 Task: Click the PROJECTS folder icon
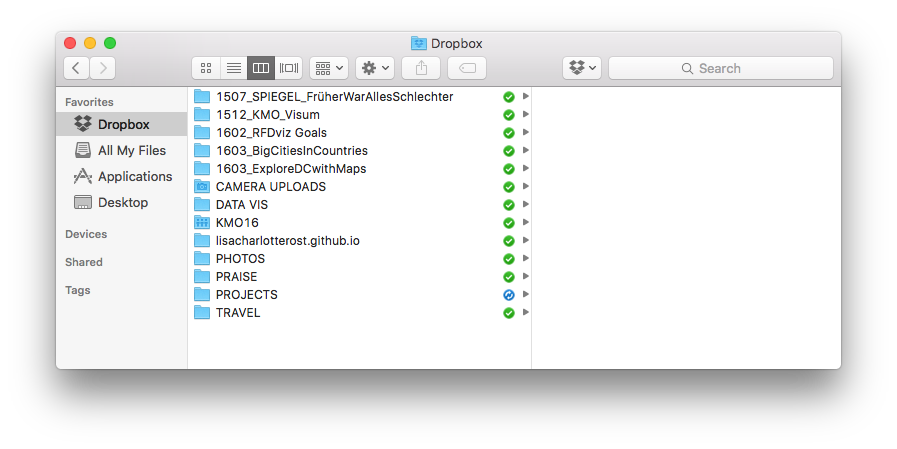pyautogui.click(x=202, y=295)
